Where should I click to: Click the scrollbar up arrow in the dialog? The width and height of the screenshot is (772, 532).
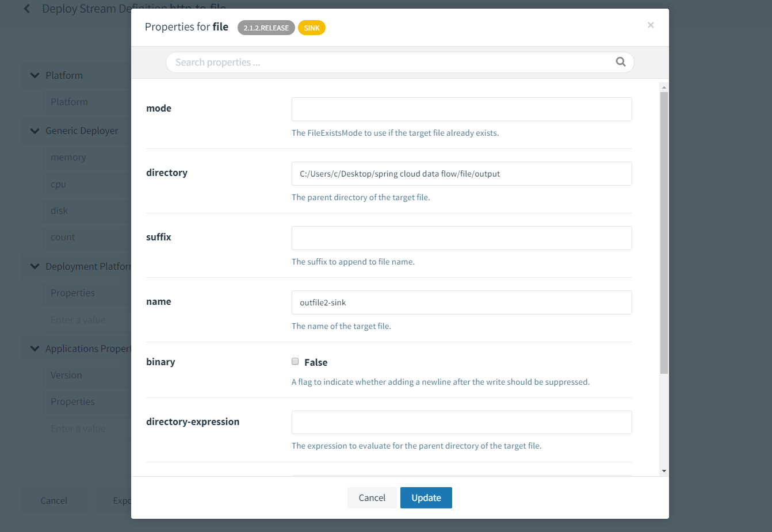[663, 86]
